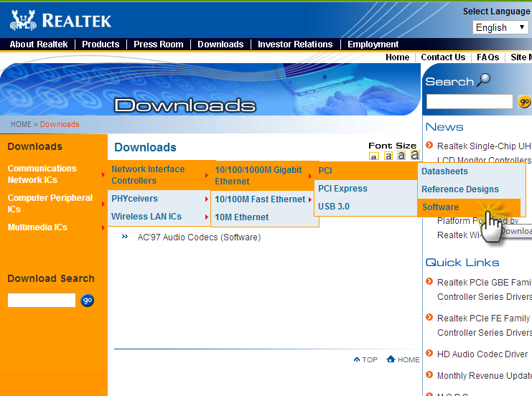Open the Select Language dropdown

(500, 27)
